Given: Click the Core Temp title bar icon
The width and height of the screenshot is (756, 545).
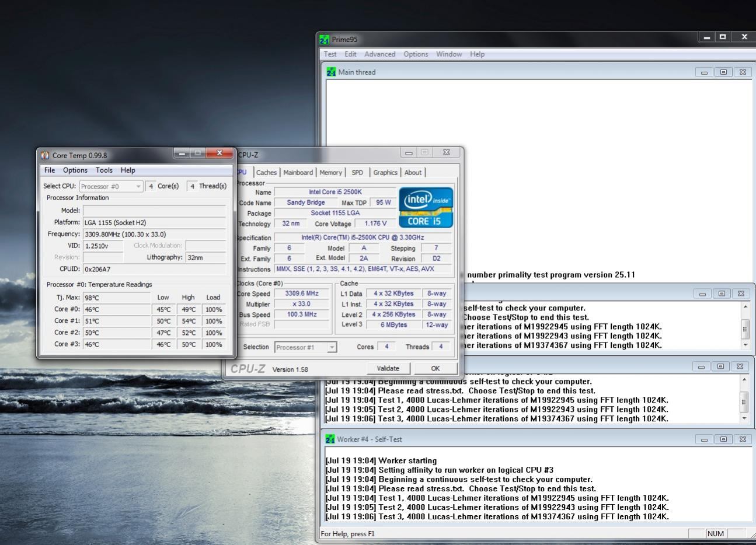Looking at the screenshot, I should coord(45,155).
